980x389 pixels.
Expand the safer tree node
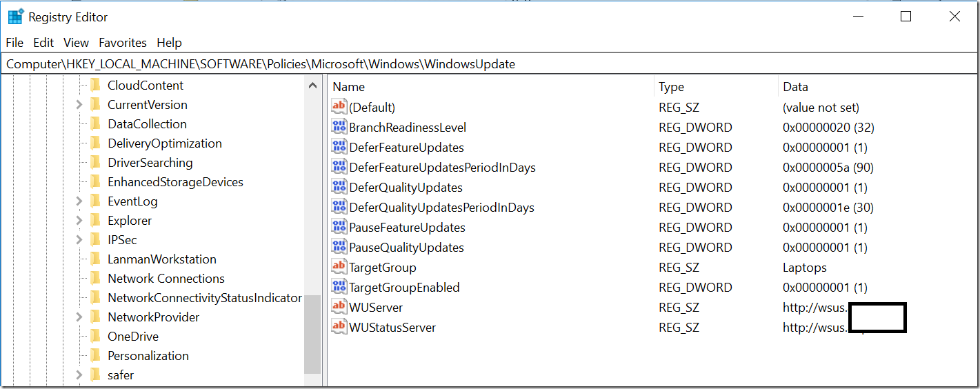(x=79, y=375)
